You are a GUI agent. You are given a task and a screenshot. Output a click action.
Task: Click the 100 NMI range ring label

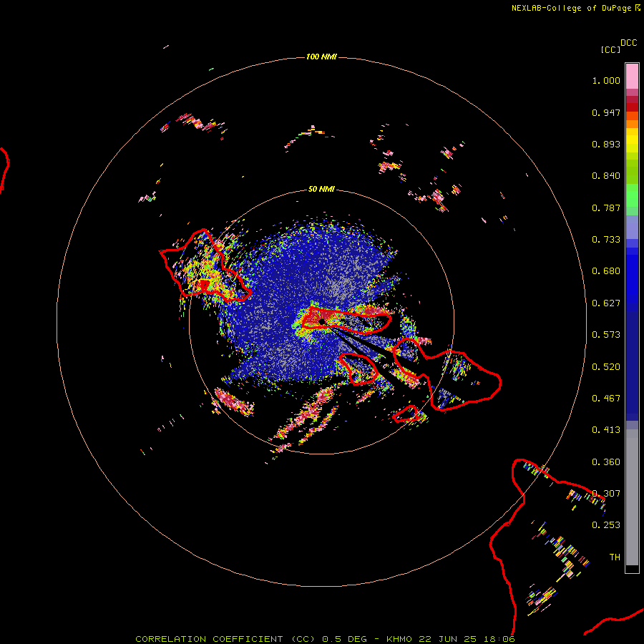tap(321, 57)
